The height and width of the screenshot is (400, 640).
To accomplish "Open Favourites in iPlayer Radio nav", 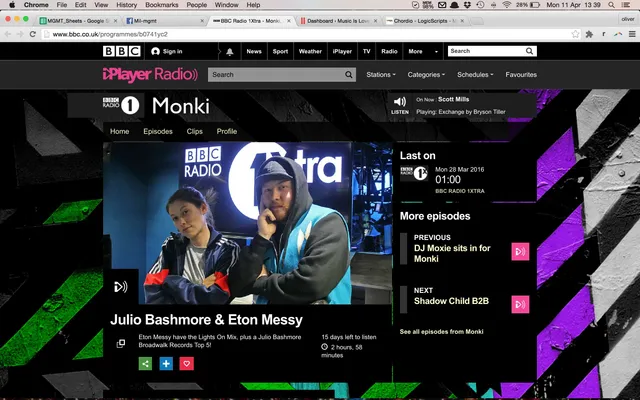I will [x=521, y=75].
